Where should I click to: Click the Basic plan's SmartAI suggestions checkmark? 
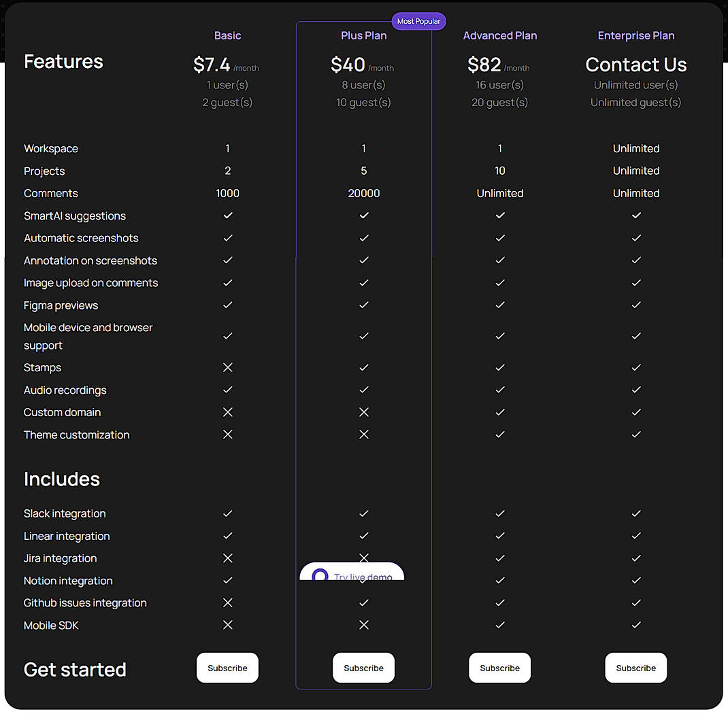pos(227,216)
